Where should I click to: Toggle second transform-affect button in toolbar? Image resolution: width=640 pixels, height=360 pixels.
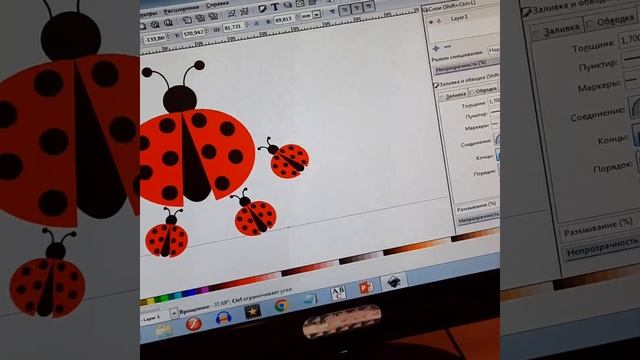[x=356, y=8]
